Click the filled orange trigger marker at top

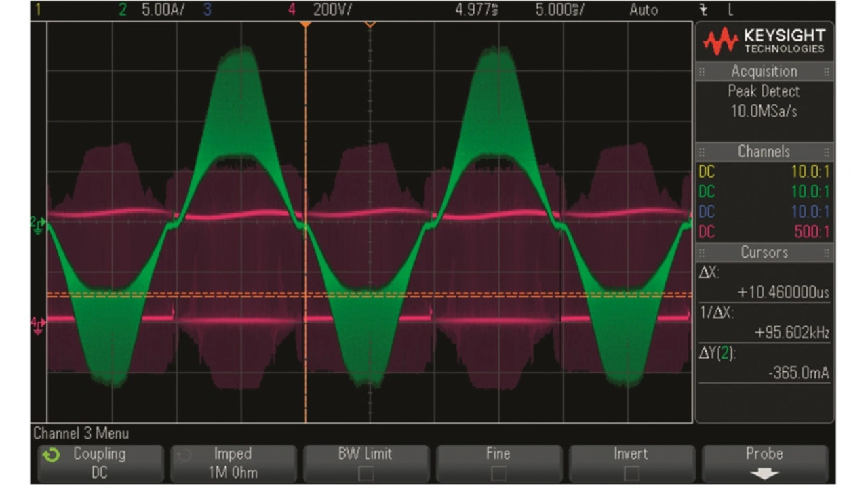pyautogui.click(x=306, y=25)
